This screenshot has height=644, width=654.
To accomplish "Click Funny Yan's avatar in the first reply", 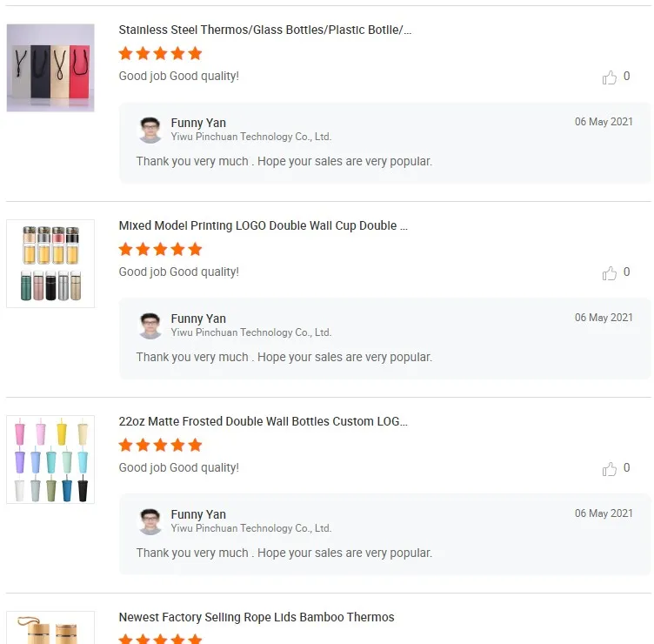I will (x=150, y=130).
